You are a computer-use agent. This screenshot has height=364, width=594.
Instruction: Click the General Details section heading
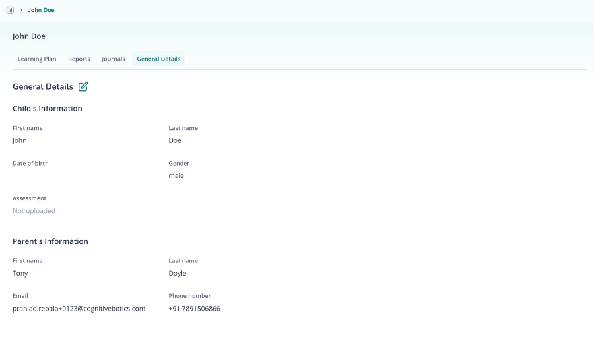(x=43, y=86)
